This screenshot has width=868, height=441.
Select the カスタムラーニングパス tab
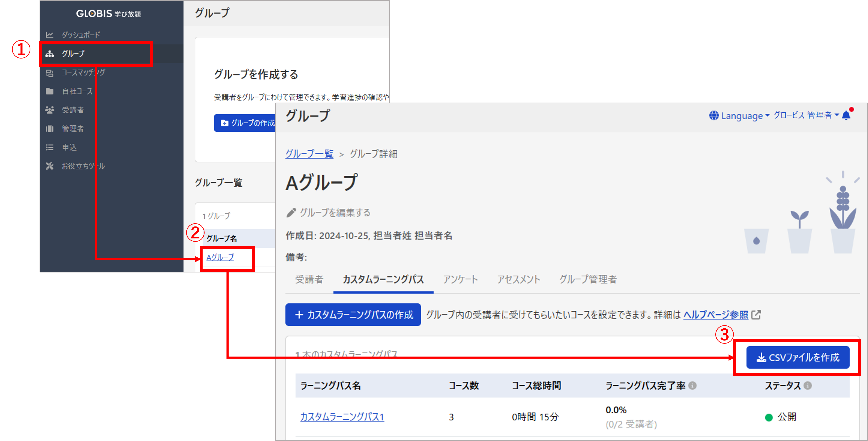click(x=383, y=279)
